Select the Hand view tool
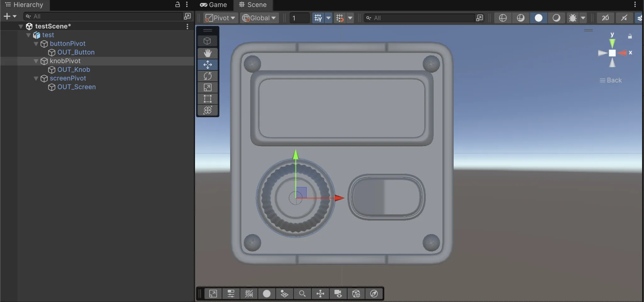Image resolution: width=644 pixels, height=302 pixels. coord(208,53)
